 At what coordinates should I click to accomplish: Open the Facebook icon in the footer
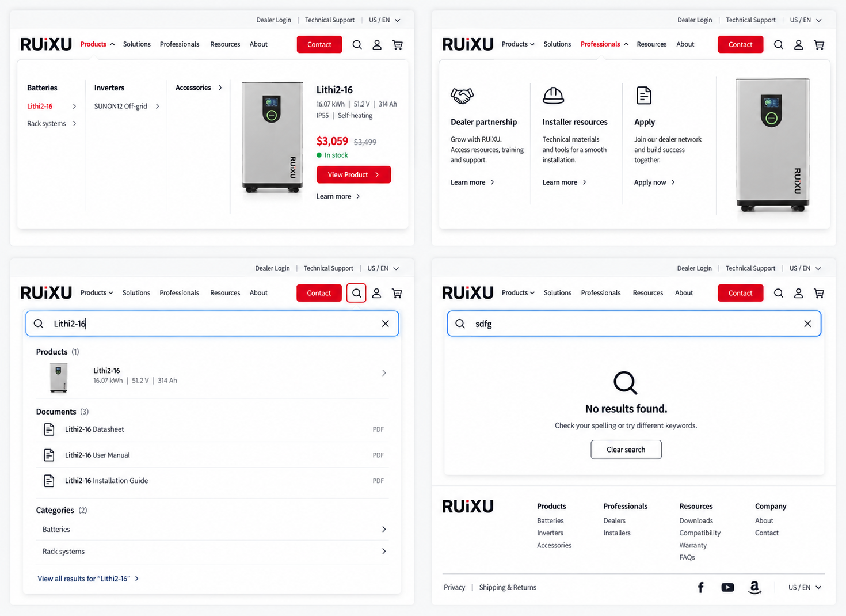(x=701, y=587)
